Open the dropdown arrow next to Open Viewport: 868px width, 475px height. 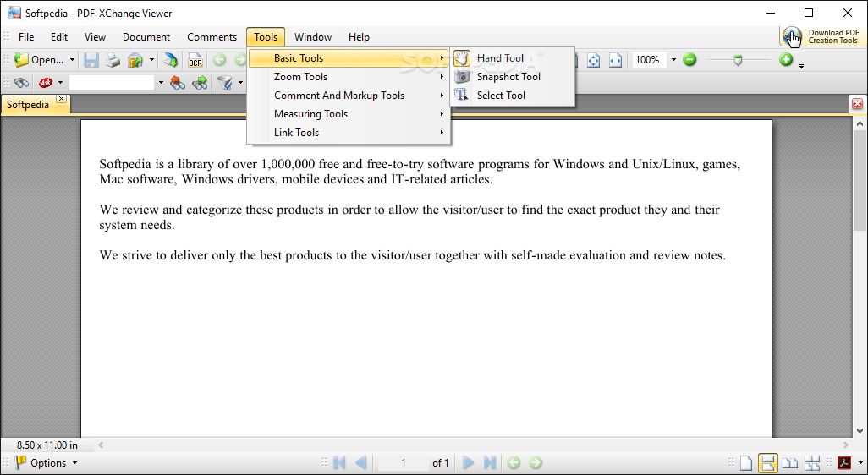(72, 60)
